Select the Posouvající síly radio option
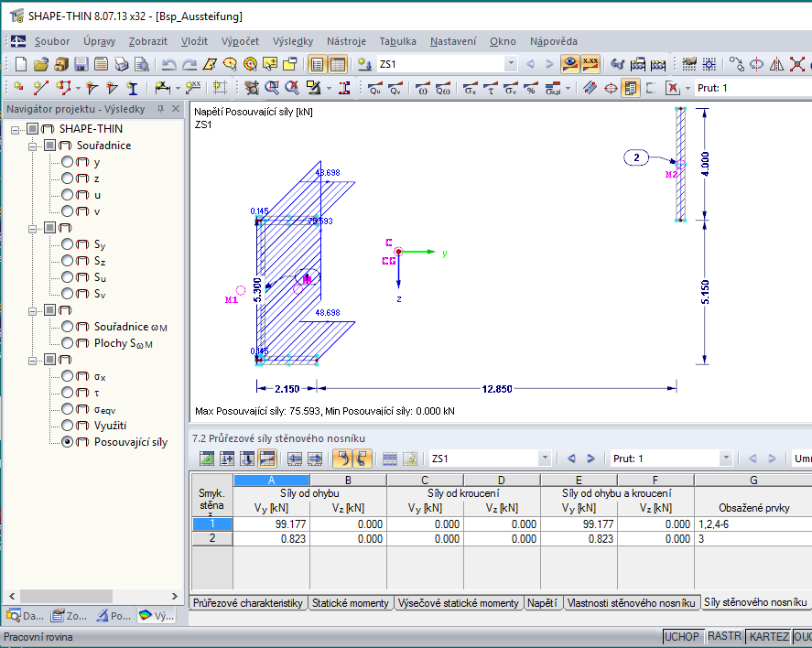Viewport: 812px width, 648px height. click(68, 442)
